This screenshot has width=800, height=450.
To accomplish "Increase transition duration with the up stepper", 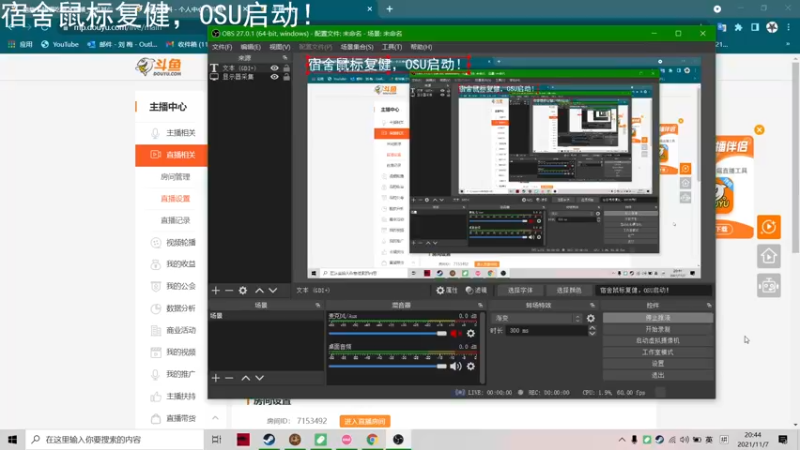I will [x=592, y=328].
